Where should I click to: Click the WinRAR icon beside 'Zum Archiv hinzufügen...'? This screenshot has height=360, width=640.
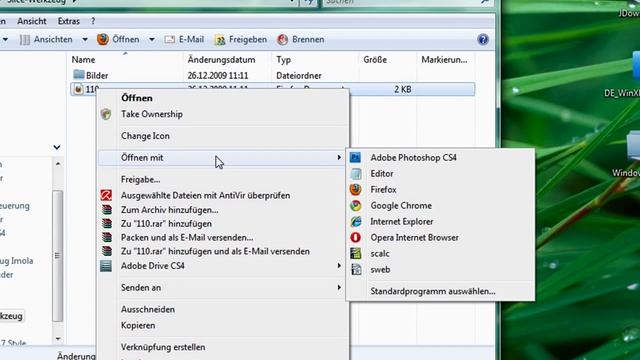tap(107, 210)
